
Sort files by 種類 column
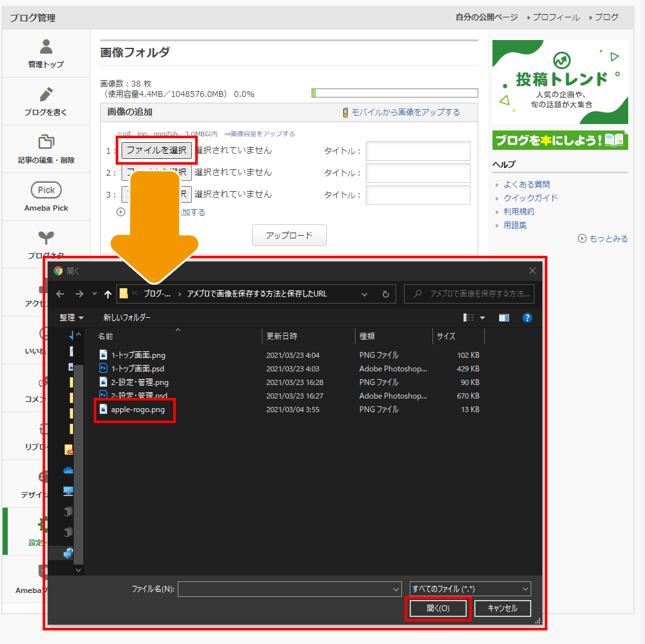point(393,337)
